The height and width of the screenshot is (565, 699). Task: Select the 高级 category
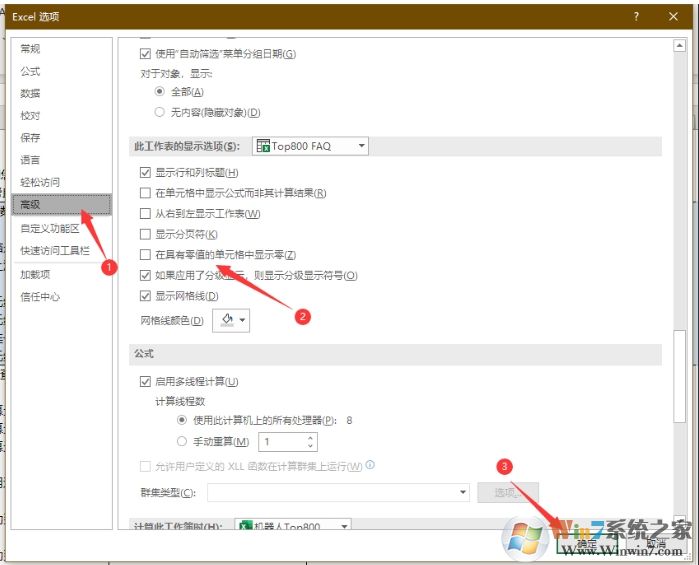coord(62,205)
